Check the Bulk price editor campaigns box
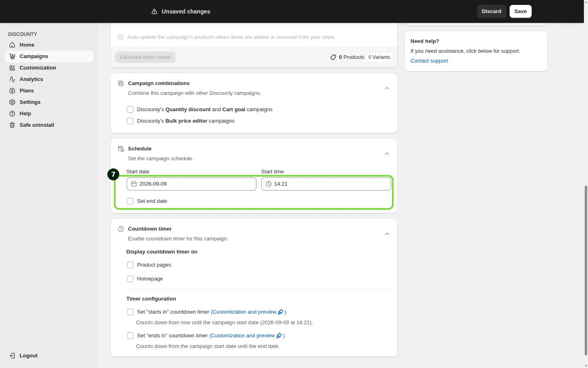The height and width of the screenshot is (368, 588). pos(130,121)
